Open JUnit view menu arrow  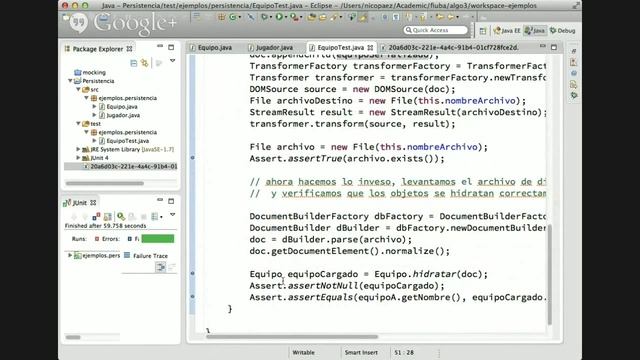point(173,215)
